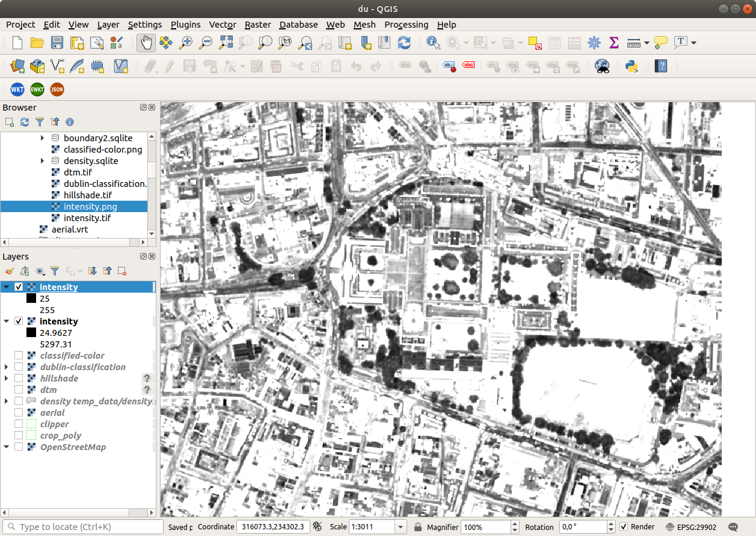Open the Processing menu
The image size is (756, 536).
pos(406,25)
